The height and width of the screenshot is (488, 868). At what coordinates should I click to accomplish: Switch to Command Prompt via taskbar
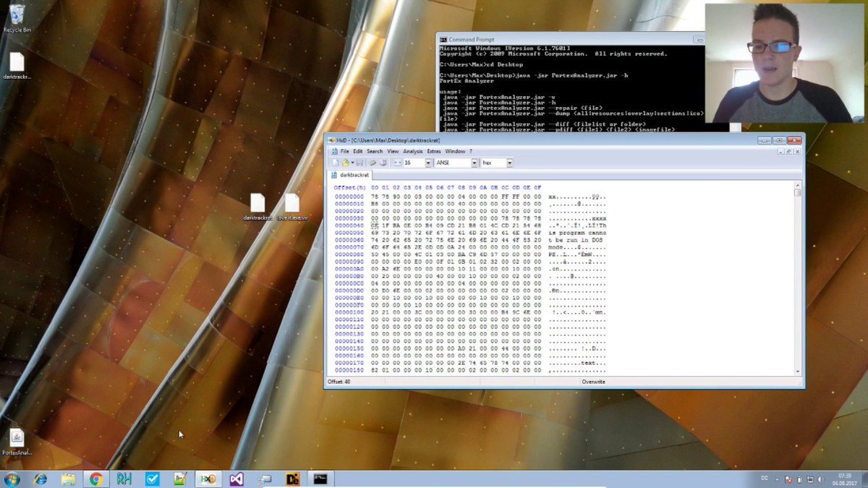pos(320,479)
